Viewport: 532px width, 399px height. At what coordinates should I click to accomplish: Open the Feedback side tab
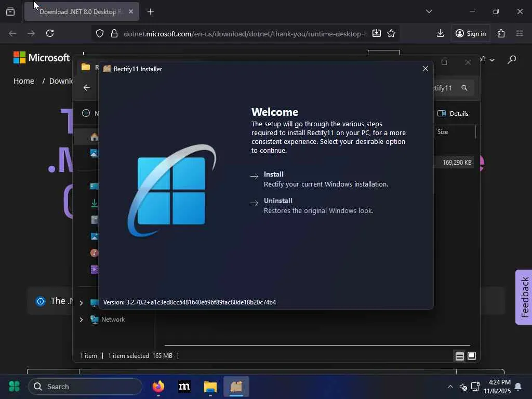tap(524, 297)
